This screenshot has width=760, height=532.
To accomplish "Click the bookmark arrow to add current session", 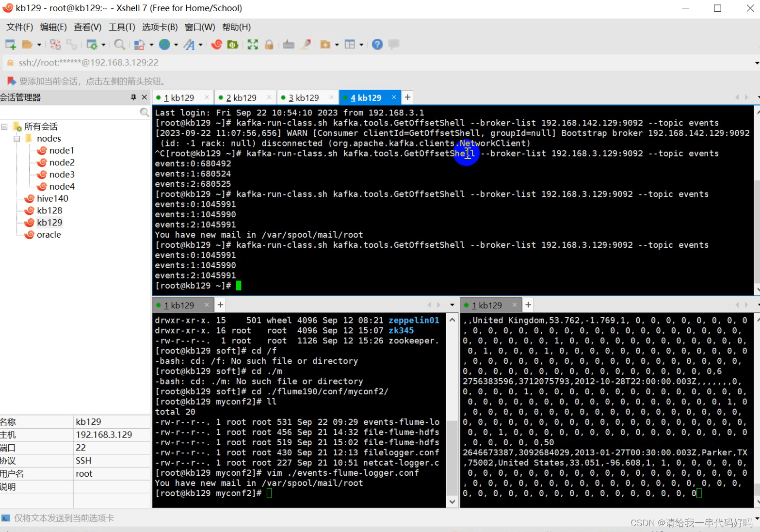I will pyautogui.click(x=11, y=81).
